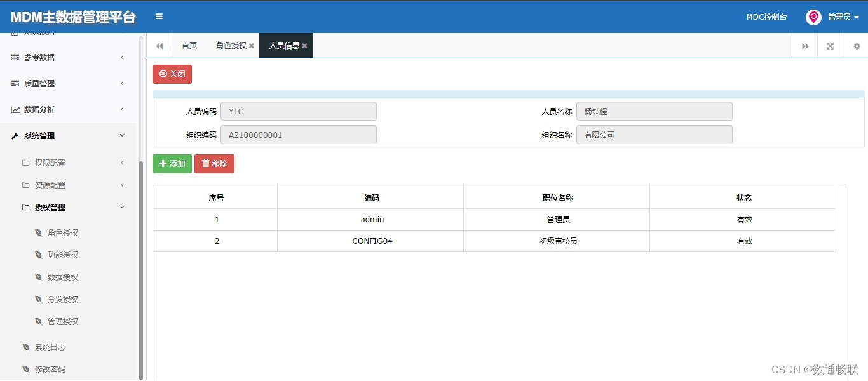
Task: Expand the 参考数据 chevron
Action: coord(122,57)
